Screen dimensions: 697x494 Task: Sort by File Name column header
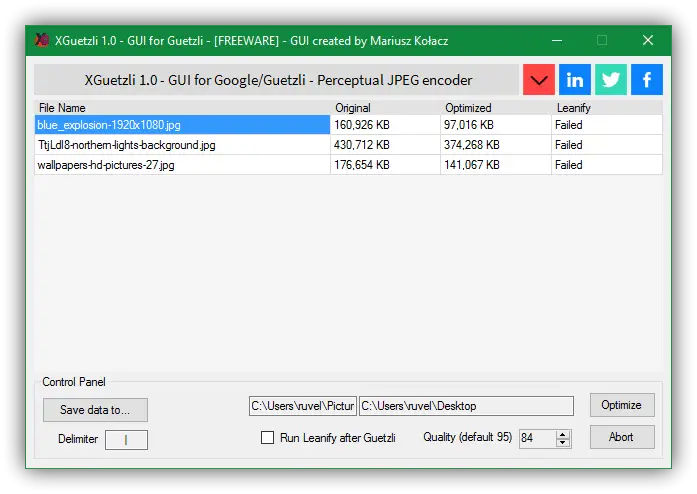[182, 108]
